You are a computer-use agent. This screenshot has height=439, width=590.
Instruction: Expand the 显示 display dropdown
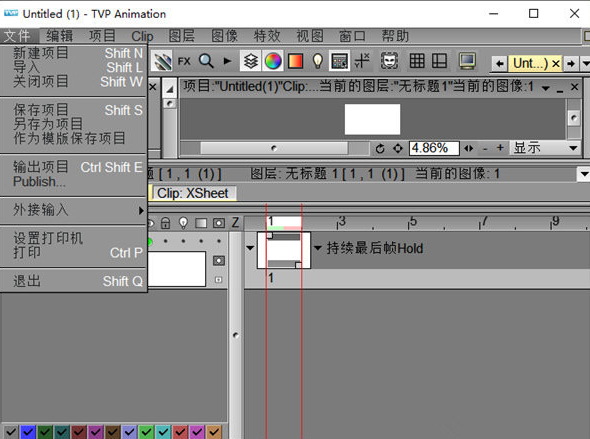(x=545, y=148)
